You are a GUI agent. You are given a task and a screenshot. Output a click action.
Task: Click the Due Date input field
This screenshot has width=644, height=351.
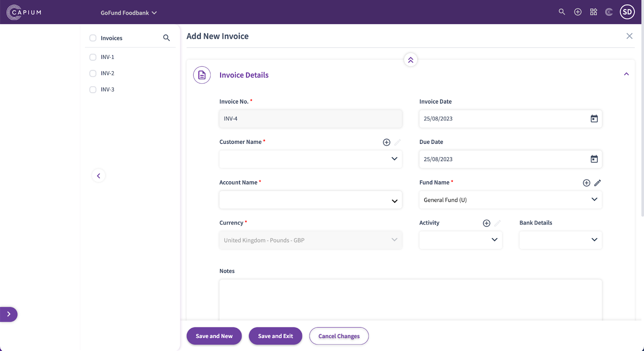click(x=510, y=159)
